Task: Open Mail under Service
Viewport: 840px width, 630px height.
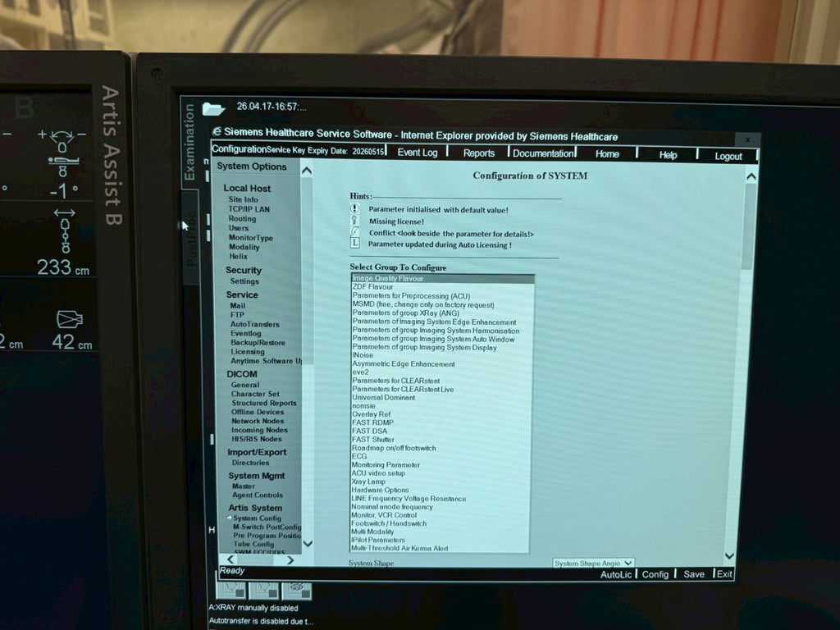Action: pyautogui.click(x=237, y=305)
